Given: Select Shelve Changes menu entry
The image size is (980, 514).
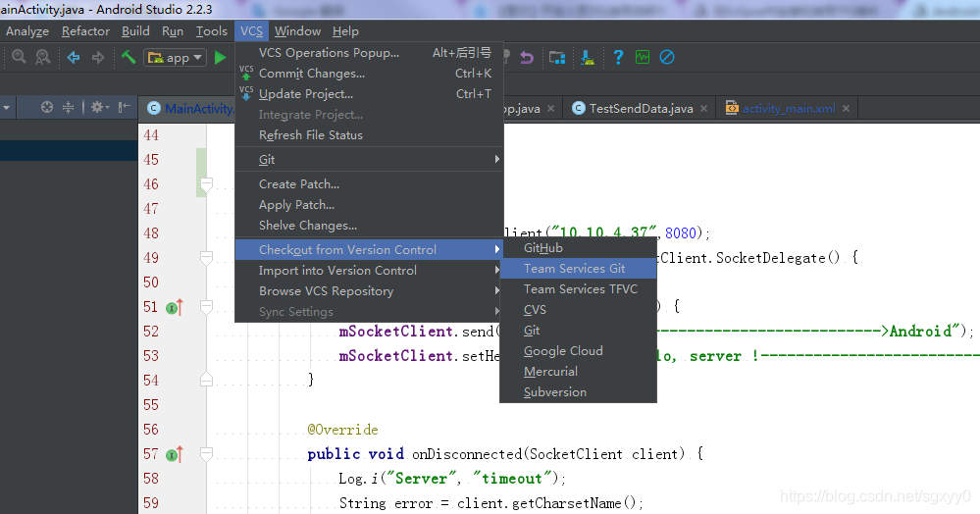Looking at the screenshot, I should 370,225.
